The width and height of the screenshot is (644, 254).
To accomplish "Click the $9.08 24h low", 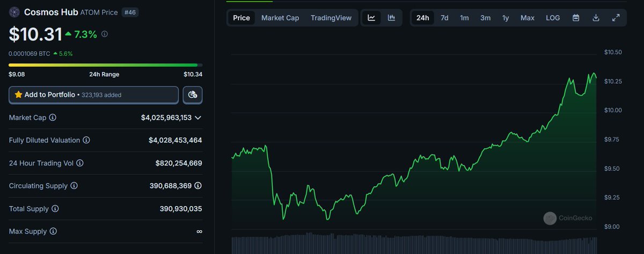I will click(x=17, y=74).
